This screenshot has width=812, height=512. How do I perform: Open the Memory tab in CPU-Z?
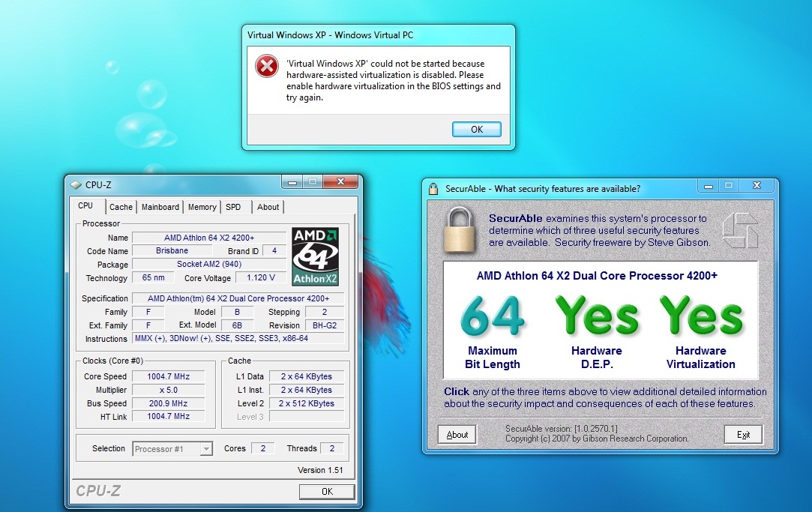(x=202, y=207)
